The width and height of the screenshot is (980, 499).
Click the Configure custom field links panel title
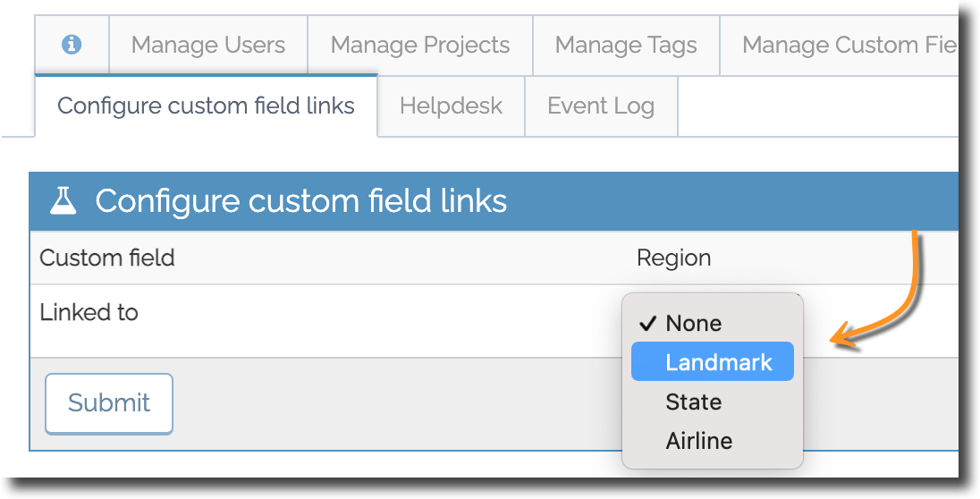(300, 201)
